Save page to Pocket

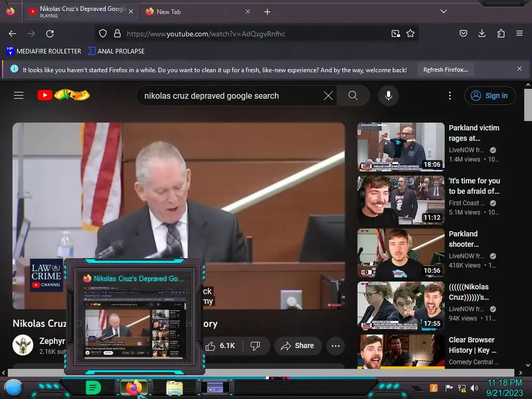tap(463, 33)
